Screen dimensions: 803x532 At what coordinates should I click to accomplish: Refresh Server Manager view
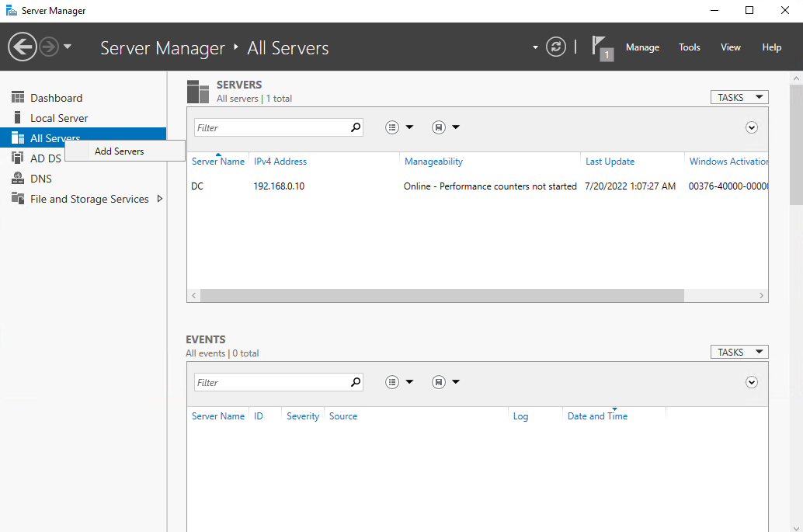point(555,47)
